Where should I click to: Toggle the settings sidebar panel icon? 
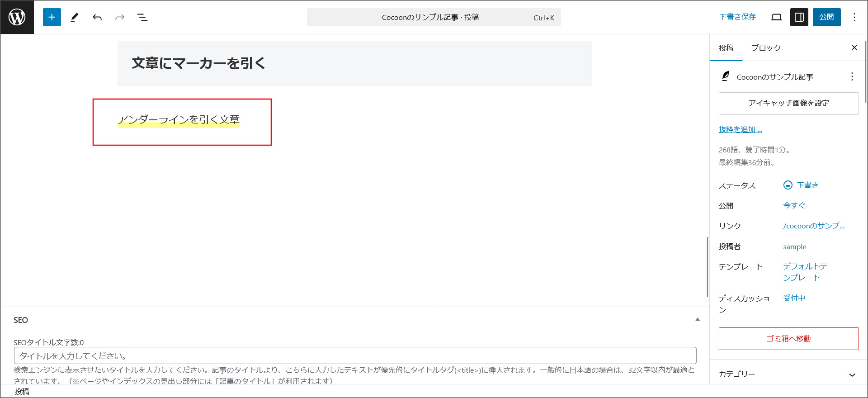click(x=799, y=17)
